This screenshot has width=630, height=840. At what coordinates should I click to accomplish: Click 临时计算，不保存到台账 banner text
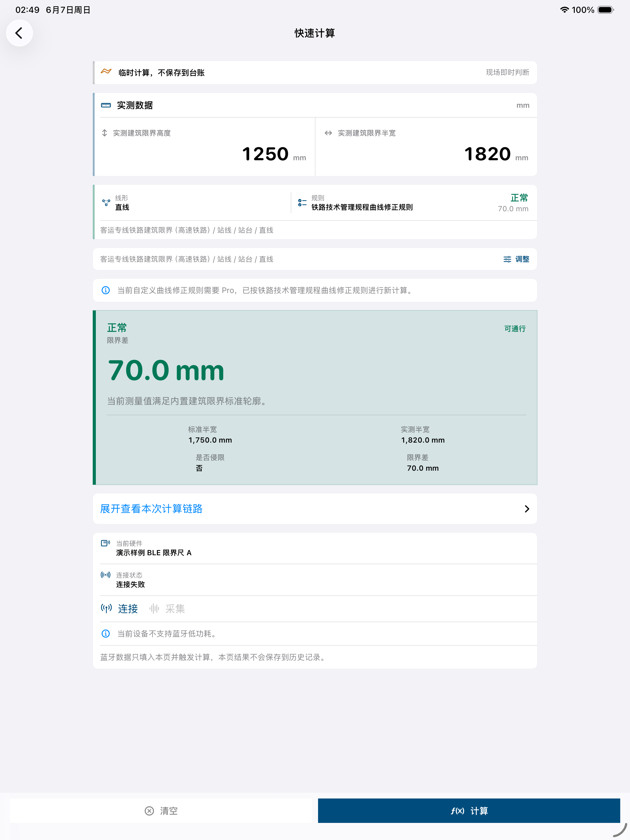tap(161, 73)
